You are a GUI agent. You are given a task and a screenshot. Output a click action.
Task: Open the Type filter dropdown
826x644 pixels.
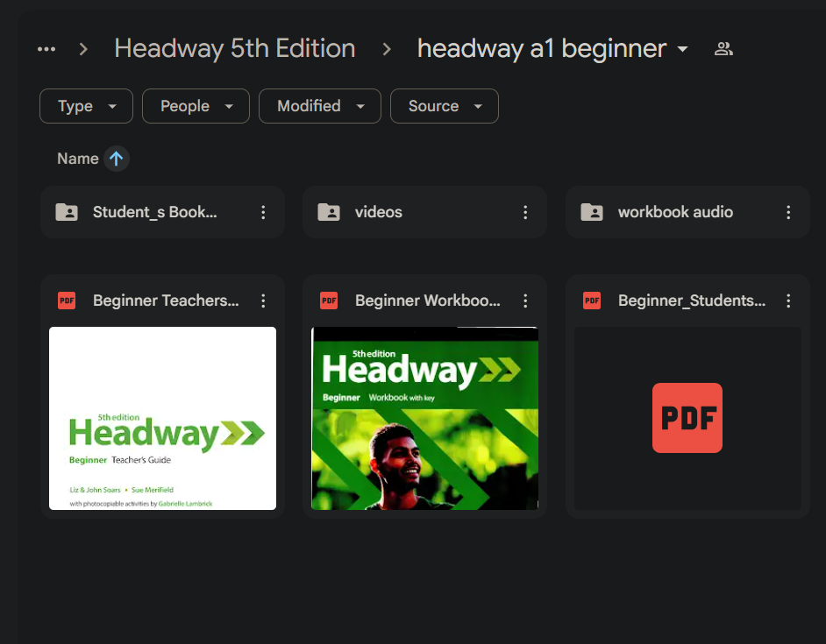pos(87,106)
